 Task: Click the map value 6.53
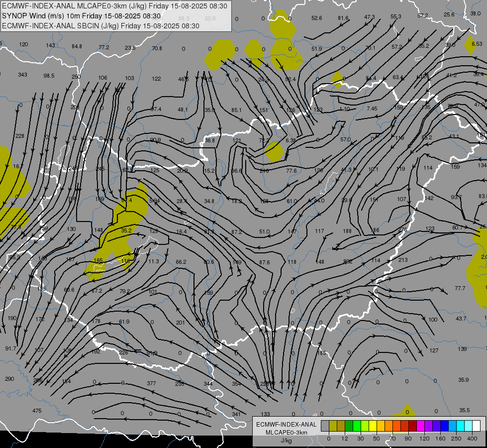pos(477,44)
